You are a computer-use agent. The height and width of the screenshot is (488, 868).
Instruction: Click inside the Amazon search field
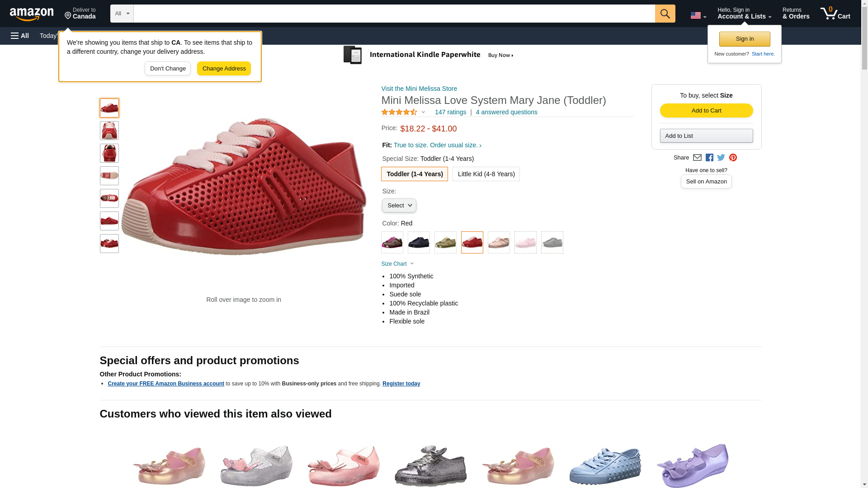[394, 14]
